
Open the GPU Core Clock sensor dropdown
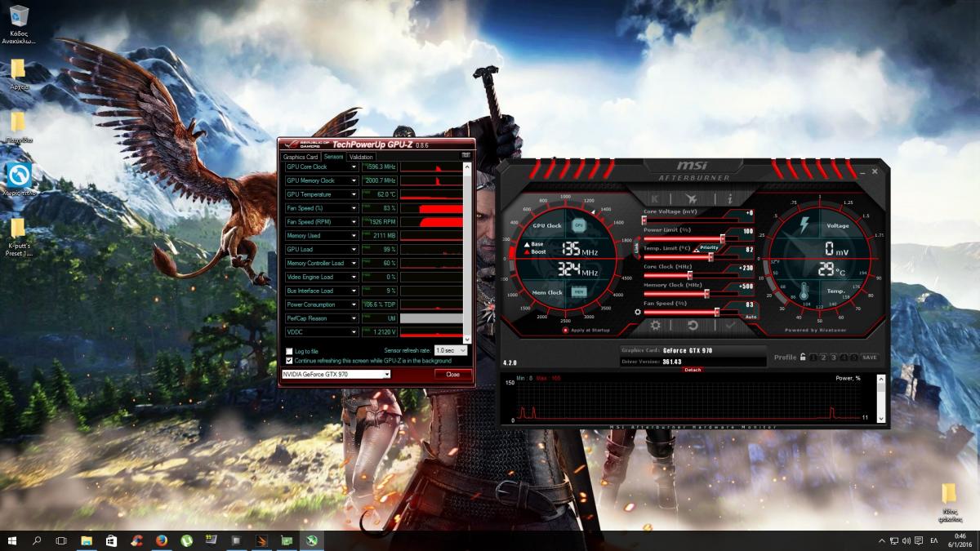coord(354,167)
